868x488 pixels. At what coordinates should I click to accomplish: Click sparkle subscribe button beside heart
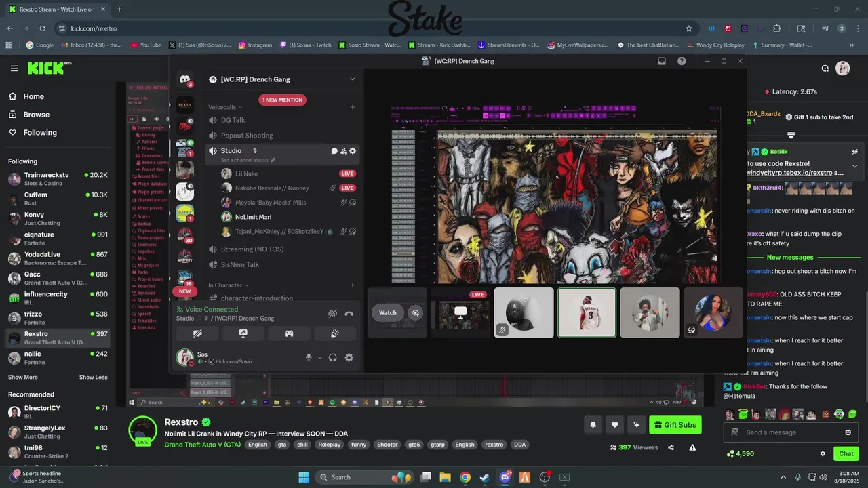coord(636,425)
